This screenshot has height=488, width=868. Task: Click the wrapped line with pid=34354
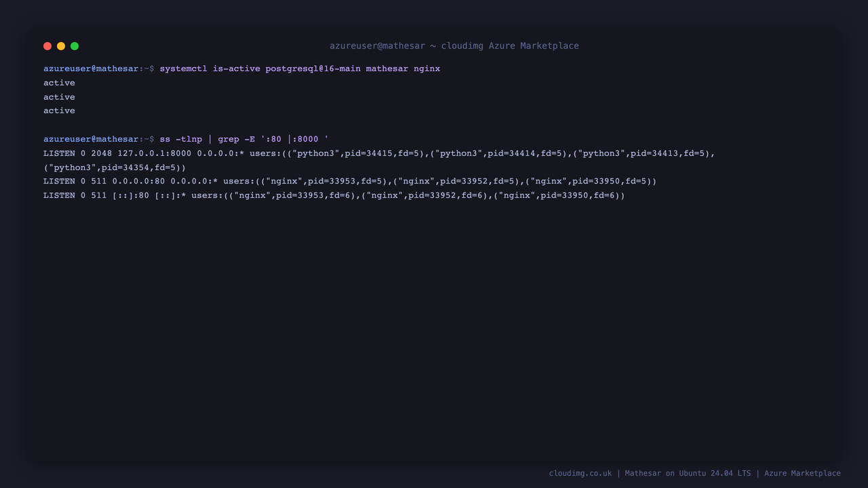coord(115,167)
